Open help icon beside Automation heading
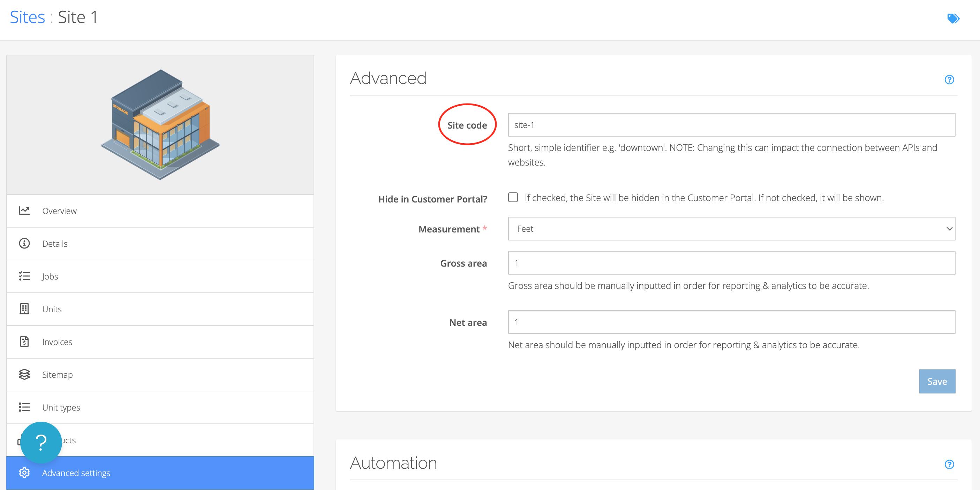 point(949,464)
